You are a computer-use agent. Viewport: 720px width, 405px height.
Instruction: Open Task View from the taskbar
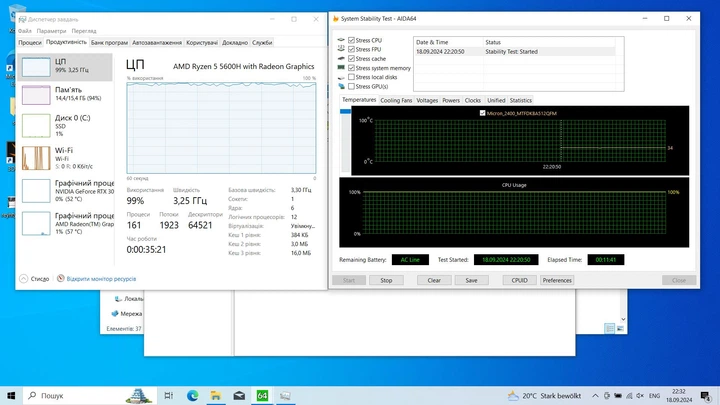click(169, 395)
